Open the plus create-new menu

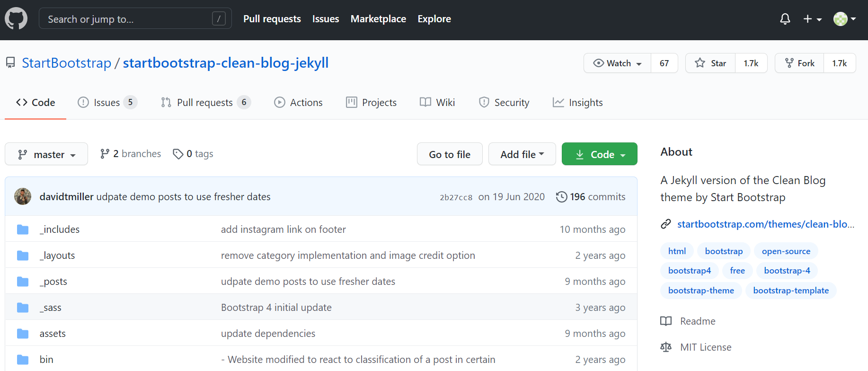point(812,19)
